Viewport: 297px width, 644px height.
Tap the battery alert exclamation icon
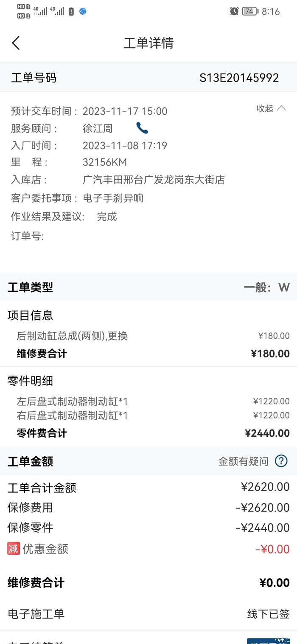tap(71, 11)
